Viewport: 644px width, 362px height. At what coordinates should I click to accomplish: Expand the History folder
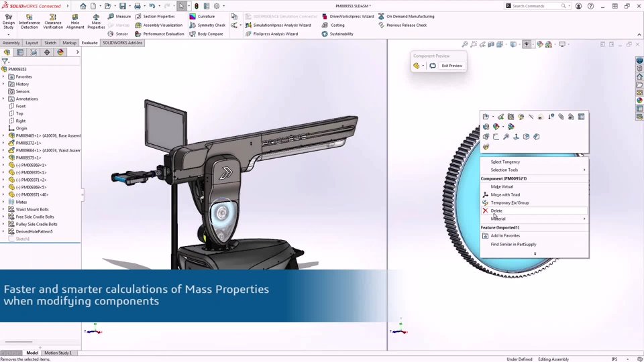pyautogui.click(x=3, y=84)
